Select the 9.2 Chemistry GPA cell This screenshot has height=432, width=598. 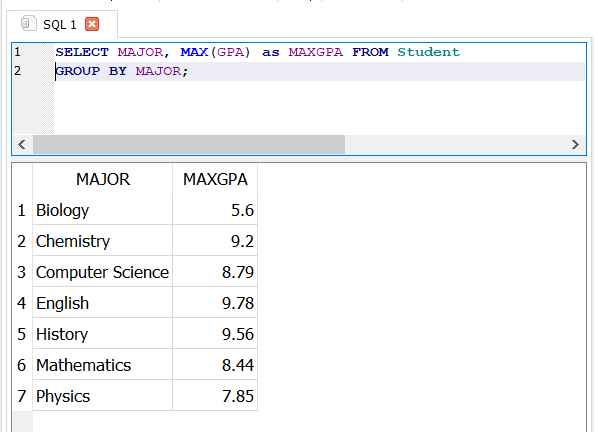point(215,241)
